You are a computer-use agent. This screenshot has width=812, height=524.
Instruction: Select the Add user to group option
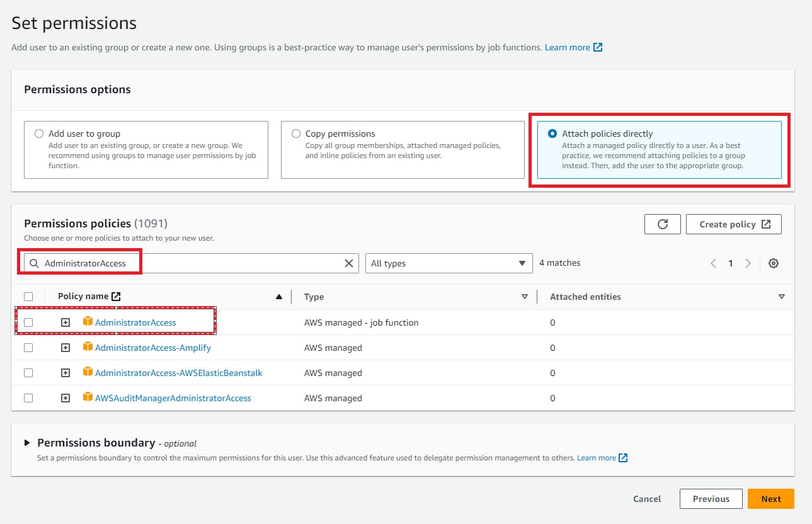[40, 134]
